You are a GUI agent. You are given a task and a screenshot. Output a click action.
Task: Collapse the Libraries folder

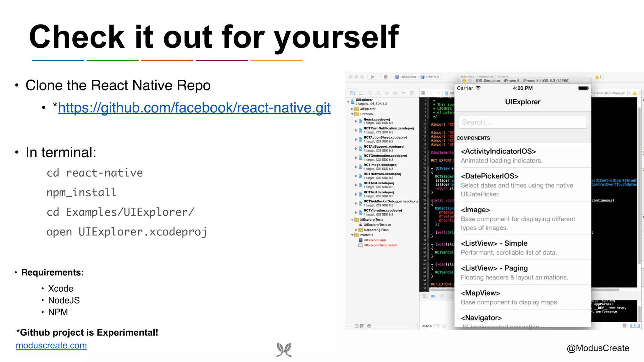352,114
